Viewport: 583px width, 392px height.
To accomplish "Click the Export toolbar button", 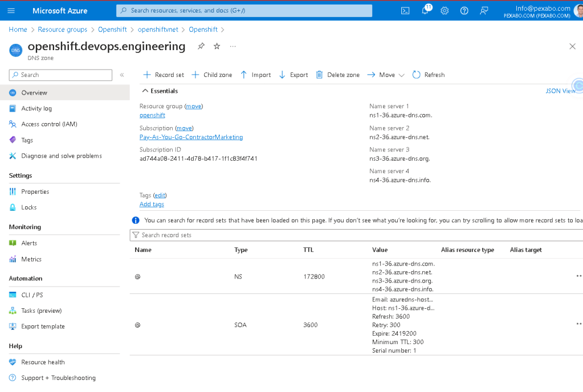I will (293, 75).
